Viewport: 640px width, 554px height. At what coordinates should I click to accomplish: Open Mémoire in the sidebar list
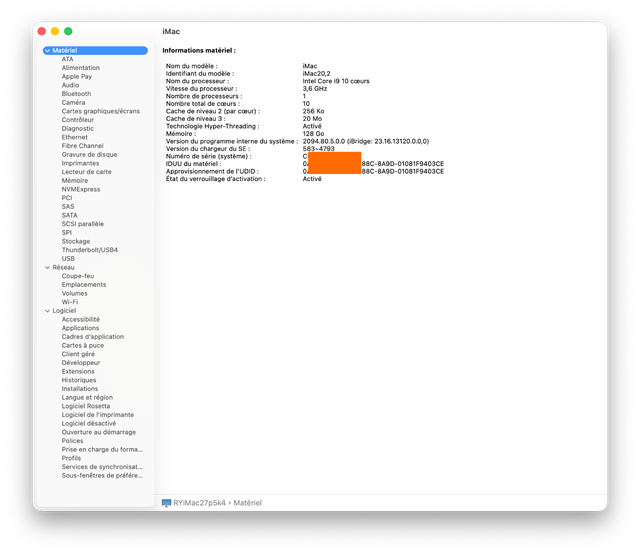[x=75, y=180]
